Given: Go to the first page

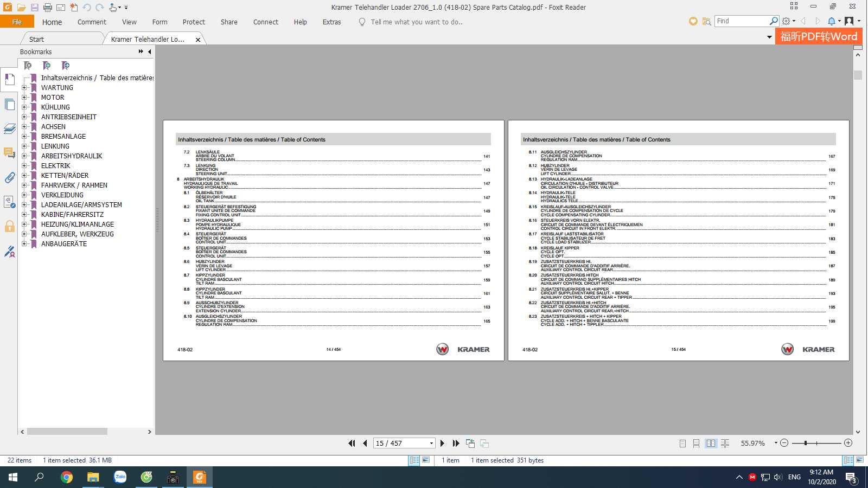Looking at the screenshot, I should click(352, 444).
